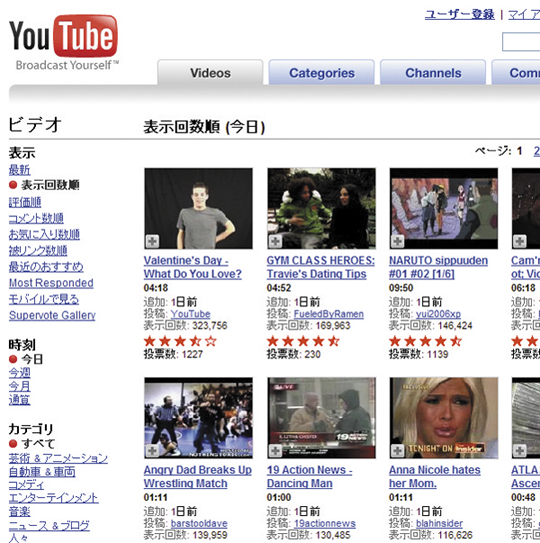Image resolution: width=540 pixels, height=543 pixels.
Task: Open the Channels tab
Action: 433,72
